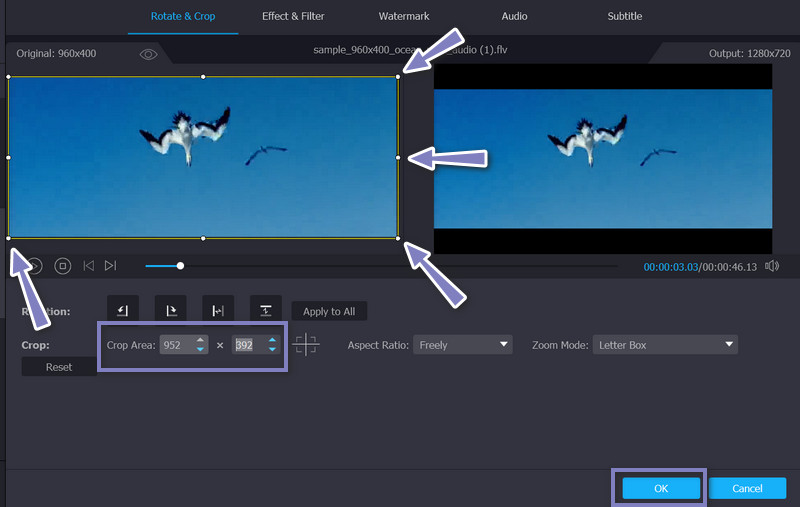The image size is (800, 507).
Task: Click the center crop crosshair icon
Action: (x=306, y=345)
